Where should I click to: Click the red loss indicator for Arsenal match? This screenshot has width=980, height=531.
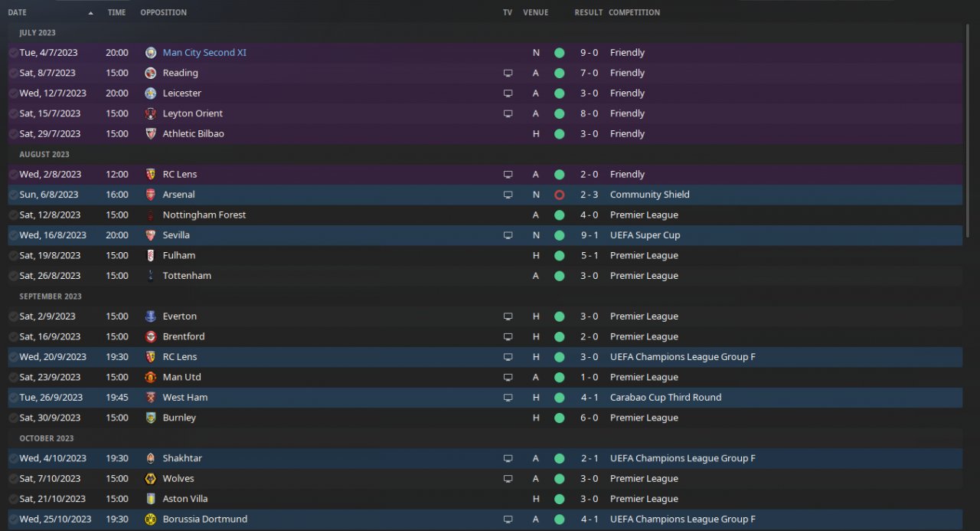click(559, 195)
